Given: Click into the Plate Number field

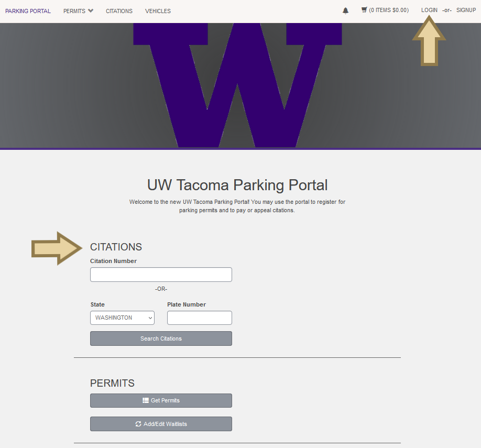Looking at the screenshot, I should [199, 318].
